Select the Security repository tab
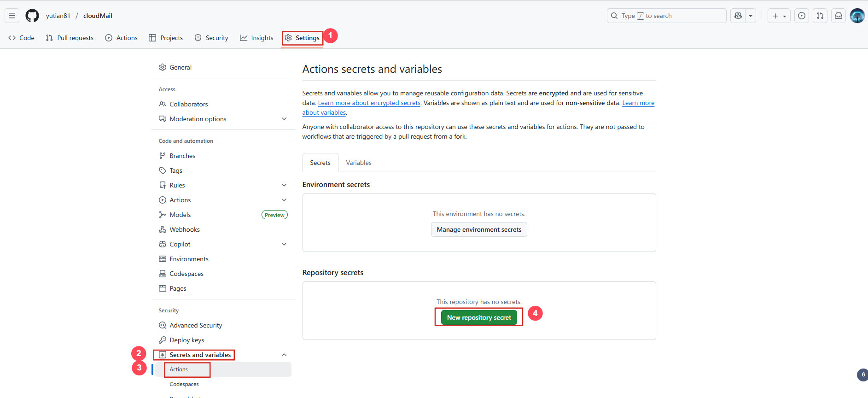This screenshot has height=398, width=868. 211,38
